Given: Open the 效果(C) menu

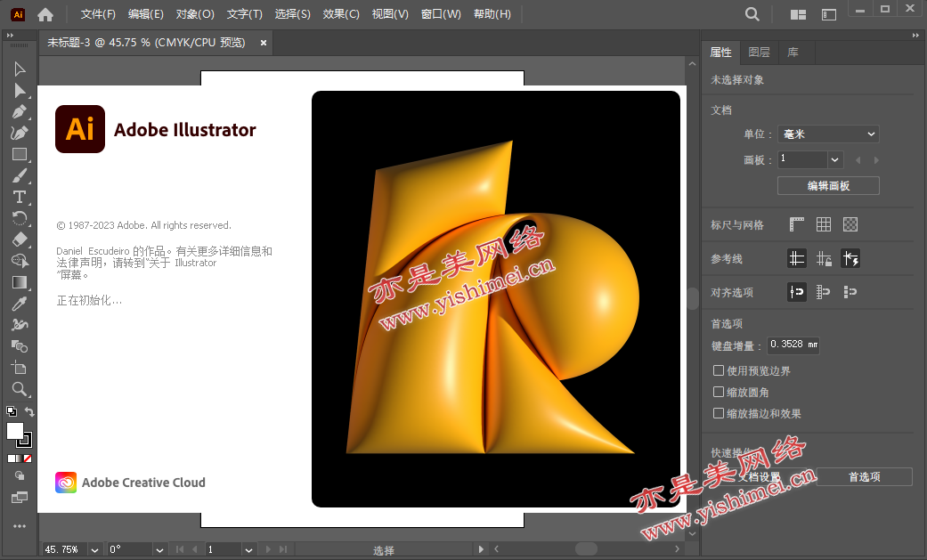Looking at the screenshot, I should point(340,14).
